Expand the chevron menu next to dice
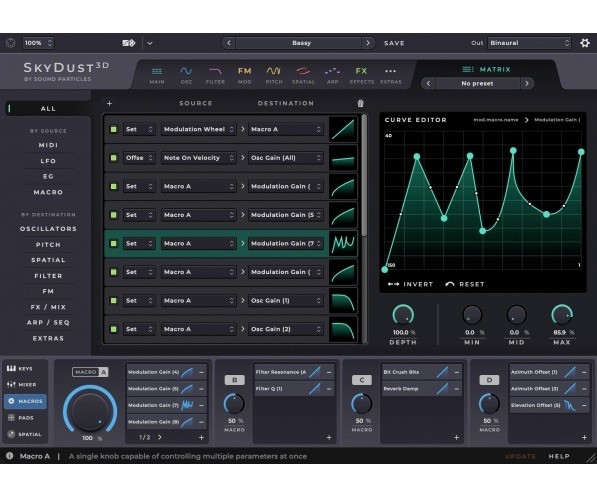Viewport: 597px width, 497px height. click(x=150, y=43)
